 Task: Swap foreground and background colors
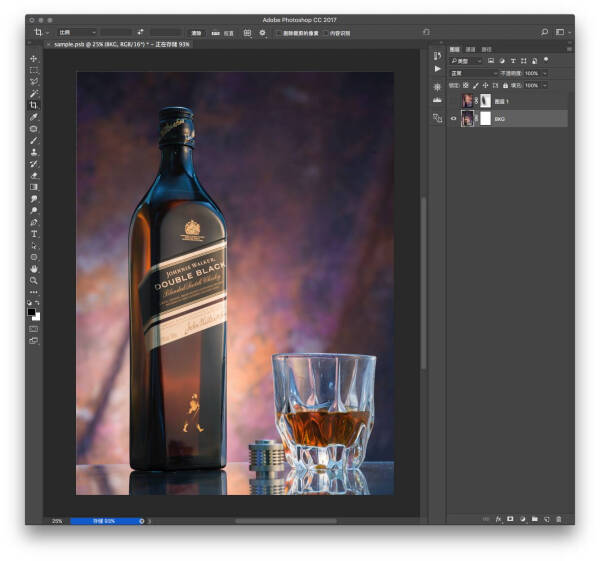[37, 303]
